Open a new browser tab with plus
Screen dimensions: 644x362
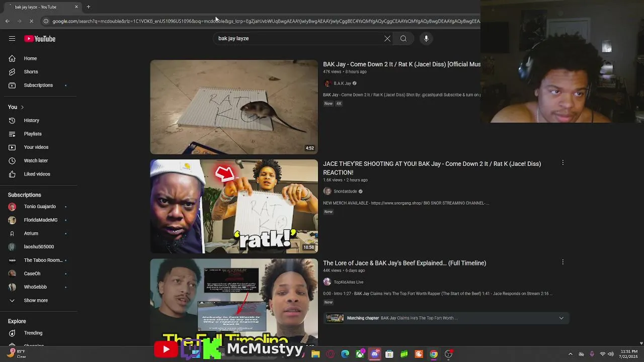pyautogui.click(x=89, y=7)
